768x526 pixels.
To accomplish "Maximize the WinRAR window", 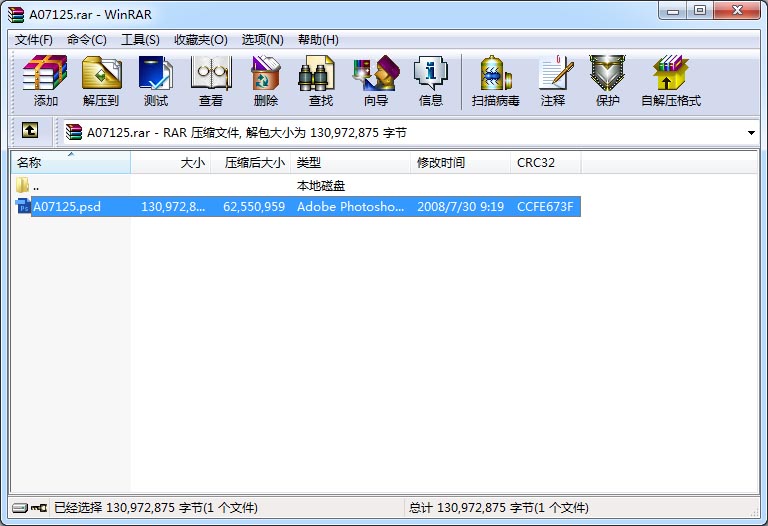I will [x=700, y=11].
